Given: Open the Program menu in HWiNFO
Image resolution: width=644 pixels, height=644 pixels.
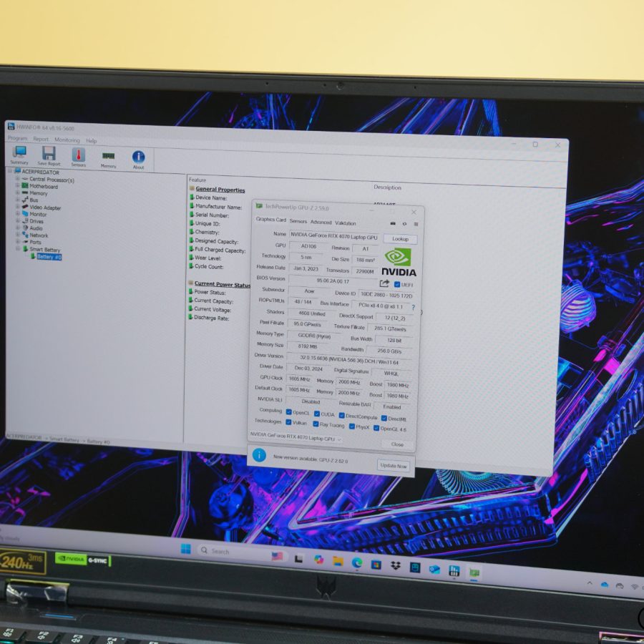Looking at the screenshot, I should tap(18, 138).
